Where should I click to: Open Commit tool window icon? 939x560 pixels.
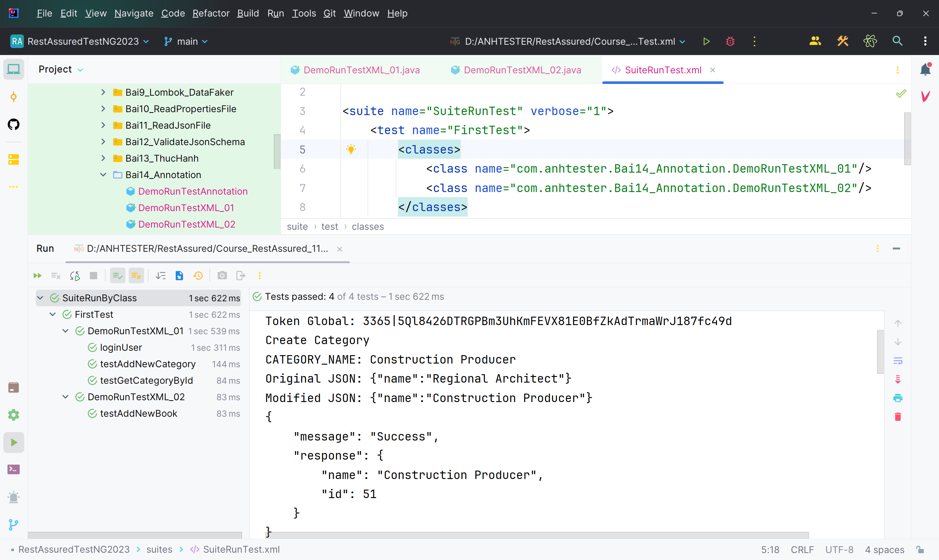14,97
